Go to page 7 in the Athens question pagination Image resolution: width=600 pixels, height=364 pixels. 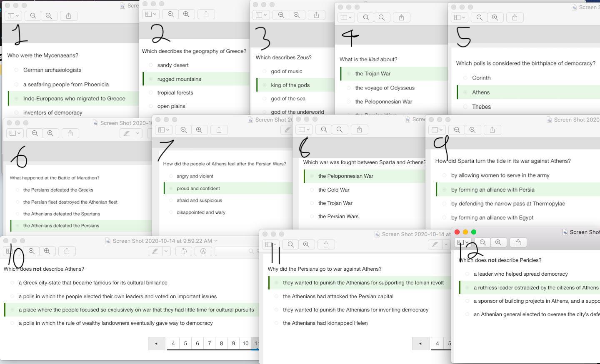[x=209, y=344]
